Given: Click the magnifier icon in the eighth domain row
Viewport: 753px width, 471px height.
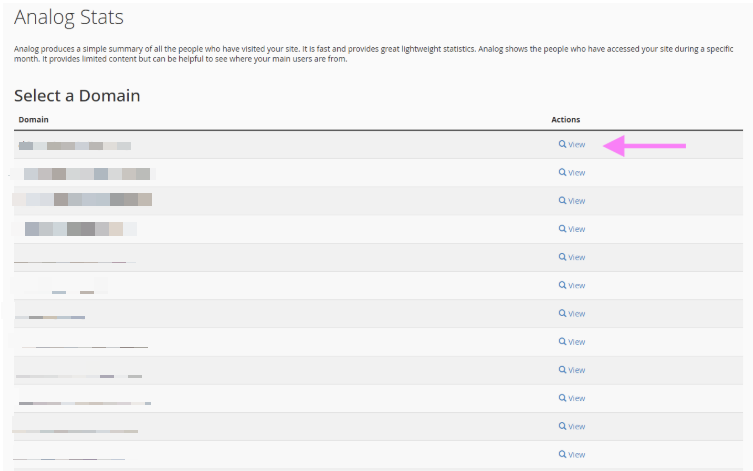Looking at the screenshot, I should (562, 342).
